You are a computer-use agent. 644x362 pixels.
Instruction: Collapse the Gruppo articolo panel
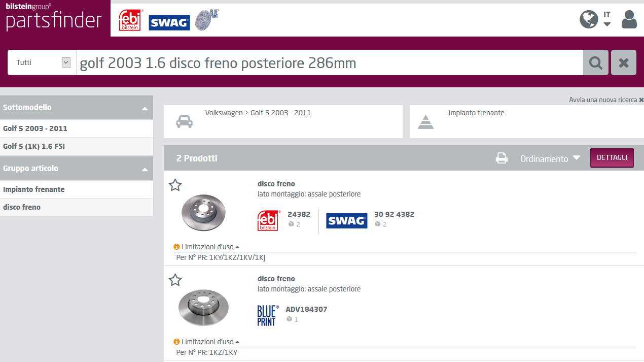tap(145, 169)
